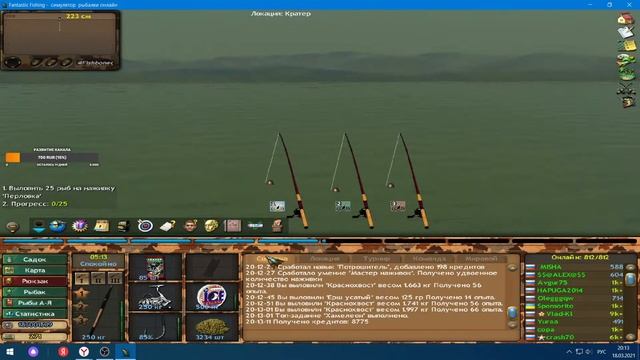Click the black hat with blue arrow icon
640x360 pixels.
click(39, 226)
